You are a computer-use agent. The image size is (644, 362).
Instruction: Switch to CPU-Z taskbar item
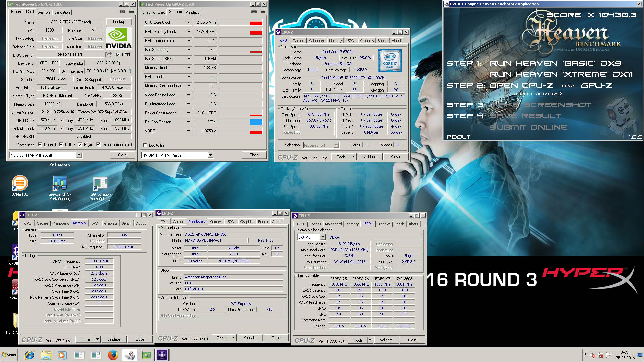[x=162, y=355]
